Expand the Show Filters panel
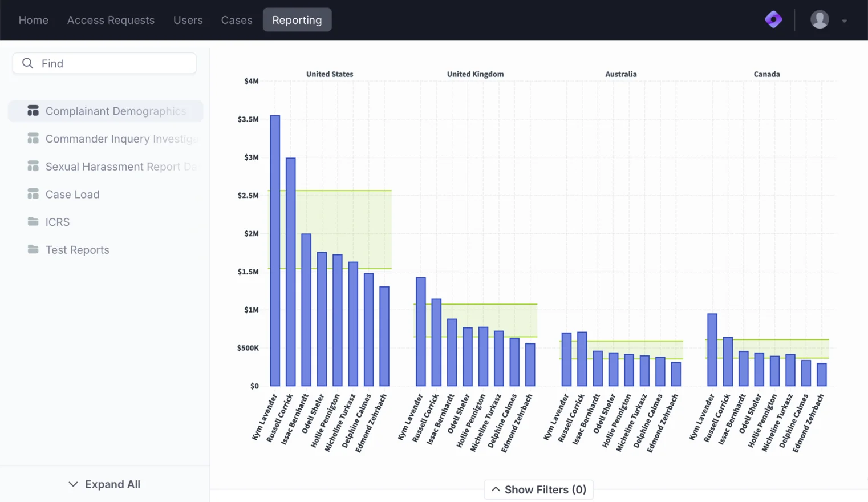The image size is (868, 502). (x=539, y=489)
